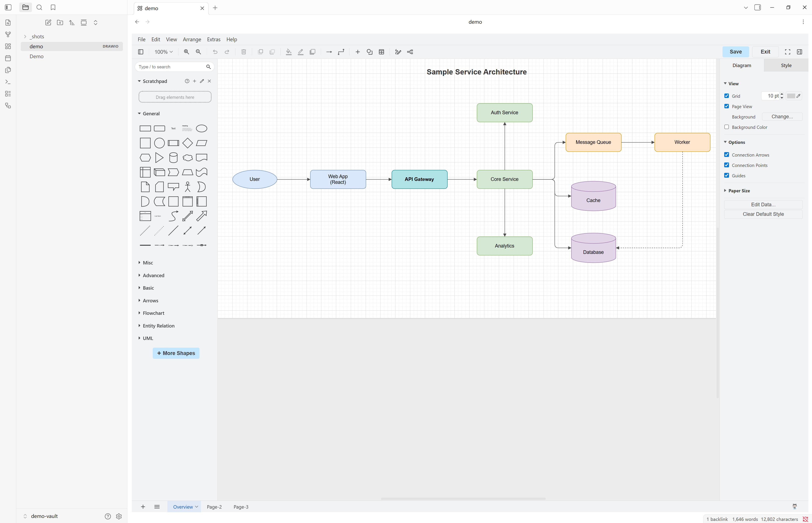This screenshot has height=523, width=812.
Task: Open the 100% zoom dropdown
Action: tap(163, 52)
